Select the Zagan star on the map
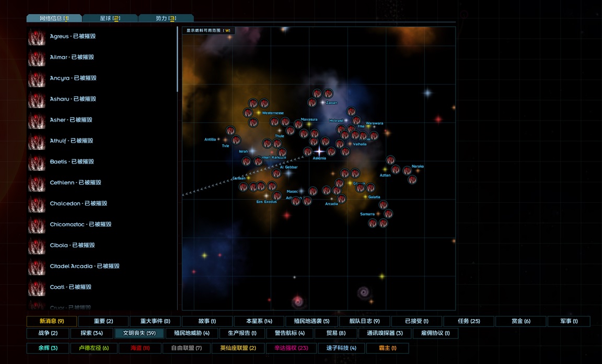This screenshot has width=602, height=364. tap(322, 103)
